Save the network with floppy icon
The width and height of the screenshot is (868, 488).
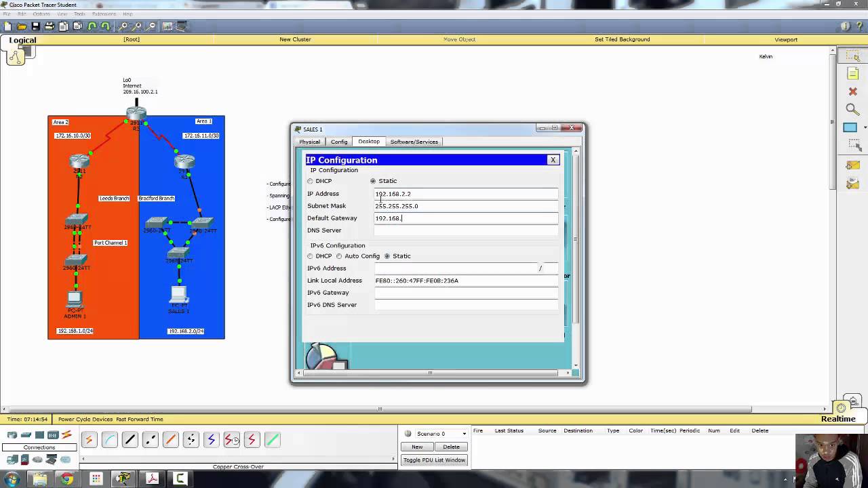point(35,26)
